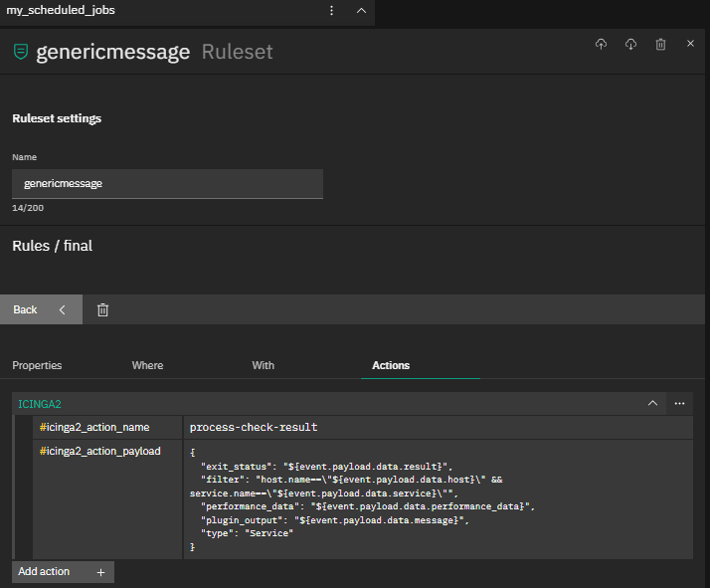Close the ruleset editor panel

(x=690, y=44)
